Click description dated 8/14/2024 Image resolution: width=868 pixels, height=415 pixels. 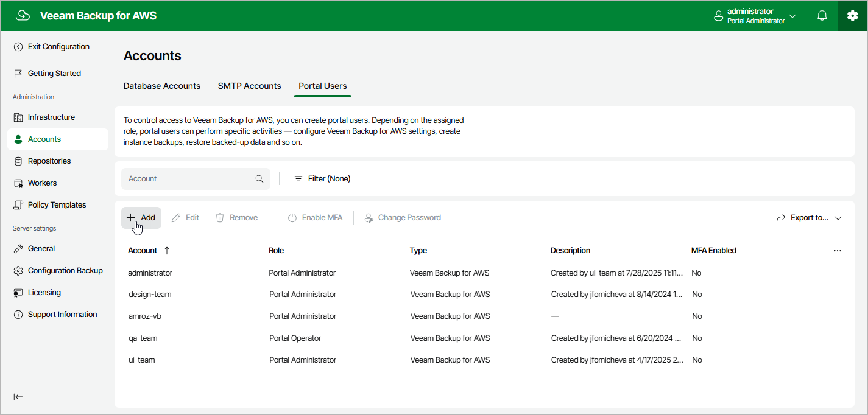pyautogui.click(x=617, y=295)
